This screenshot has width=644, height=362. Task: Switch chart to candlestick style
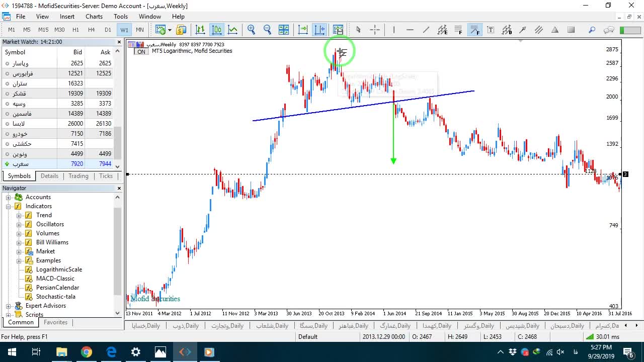tap(217, 30)
